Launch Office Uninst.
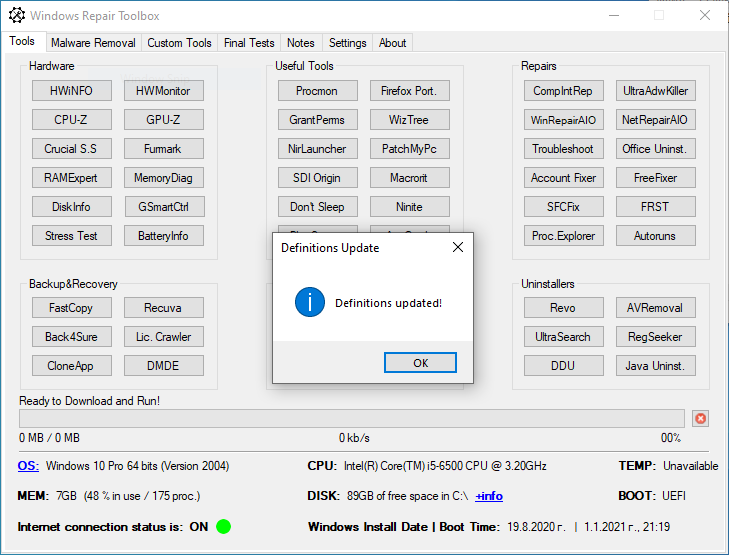 pos(656,149)
